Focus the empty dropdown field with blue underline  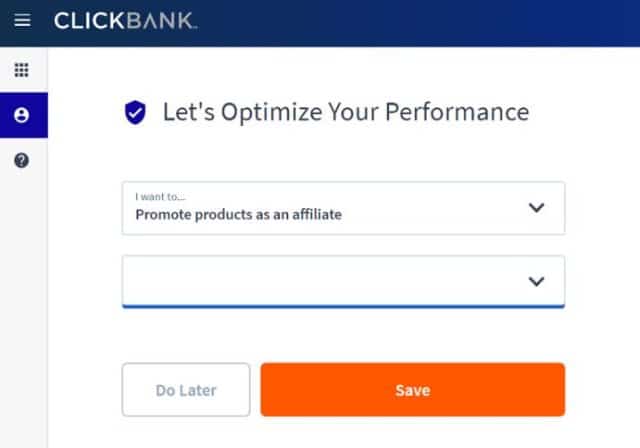pos(343,282)
